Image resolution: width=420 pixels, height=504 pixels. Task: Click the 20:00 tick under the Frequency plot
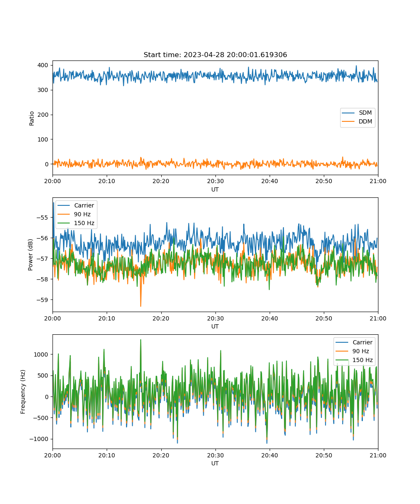52,455
